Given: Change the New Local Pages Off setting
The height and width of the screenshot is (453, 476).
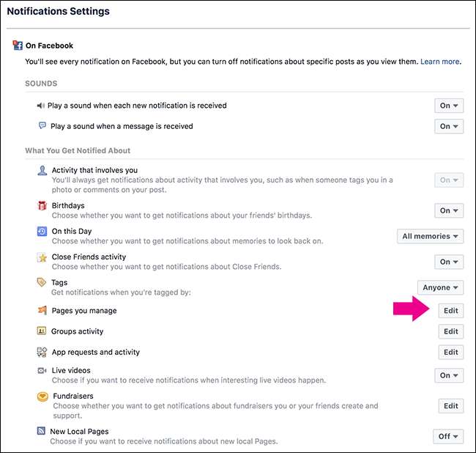Looking at the screenshot, I should 448,436.
